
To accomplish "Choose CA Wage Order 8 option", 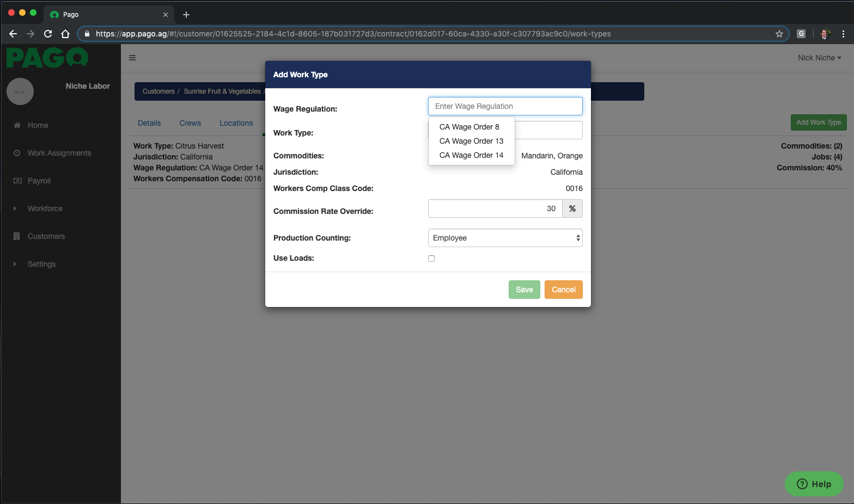I will pos(469,127).
